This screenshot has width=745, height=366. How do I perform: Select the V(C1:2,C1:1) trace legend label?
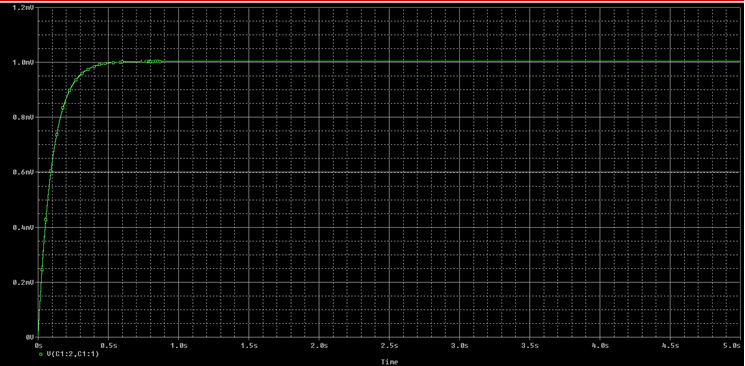73,354
